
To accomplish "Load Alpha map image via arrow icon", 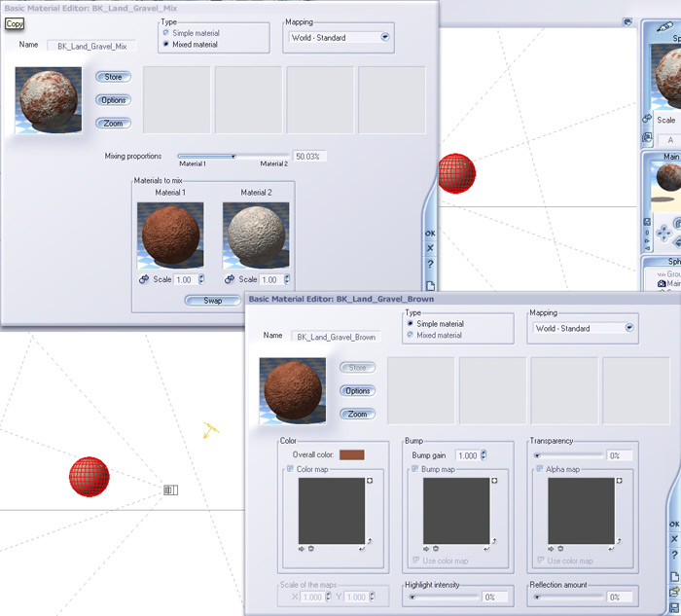I will pos(551,549).
